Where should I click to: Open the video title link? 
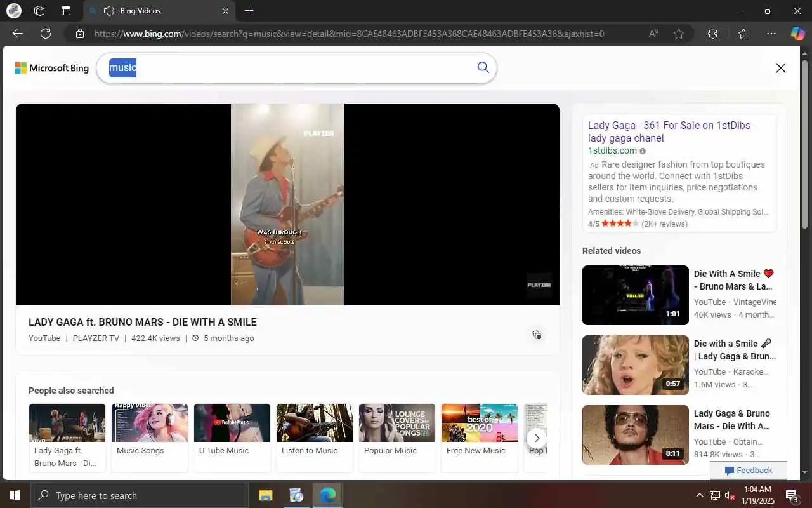click(x=143, y=322)
